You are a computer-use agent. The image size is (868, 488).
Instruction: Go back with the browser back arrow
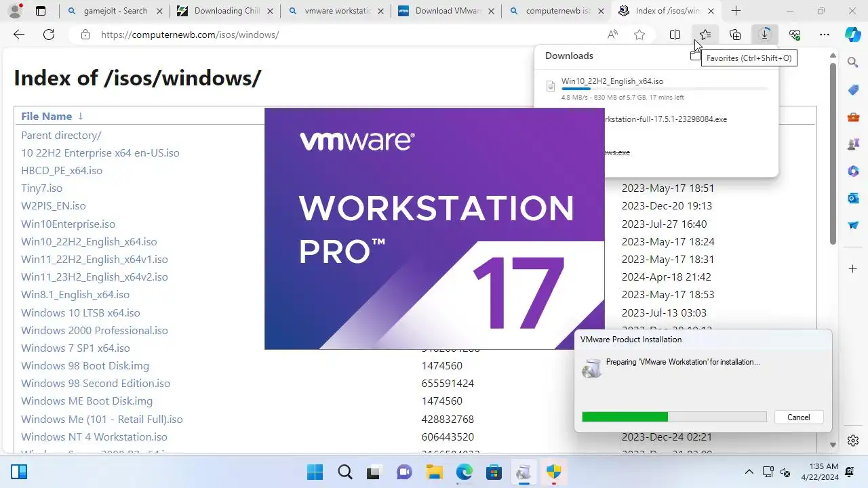tap(19, 35)
